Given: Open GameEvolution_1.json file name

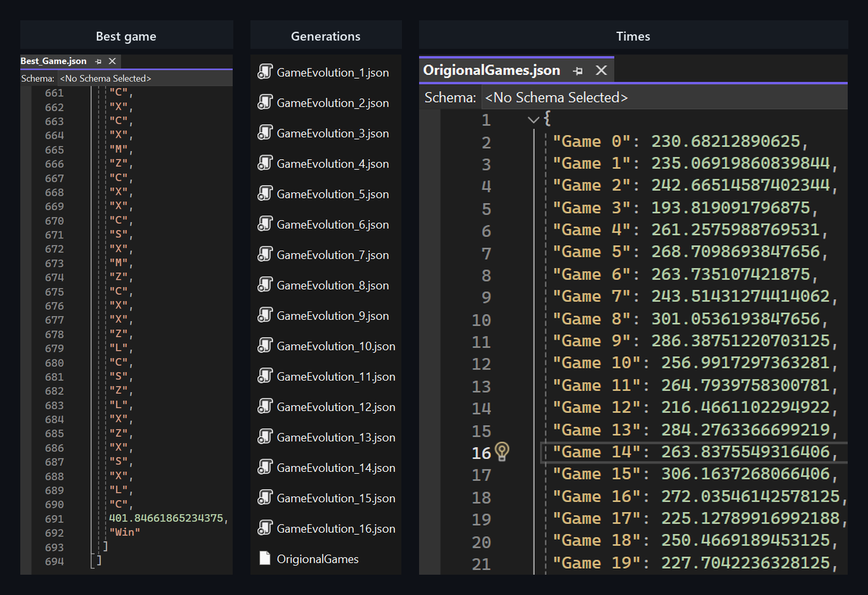Looking at the screenshot, I should [333, 72].
